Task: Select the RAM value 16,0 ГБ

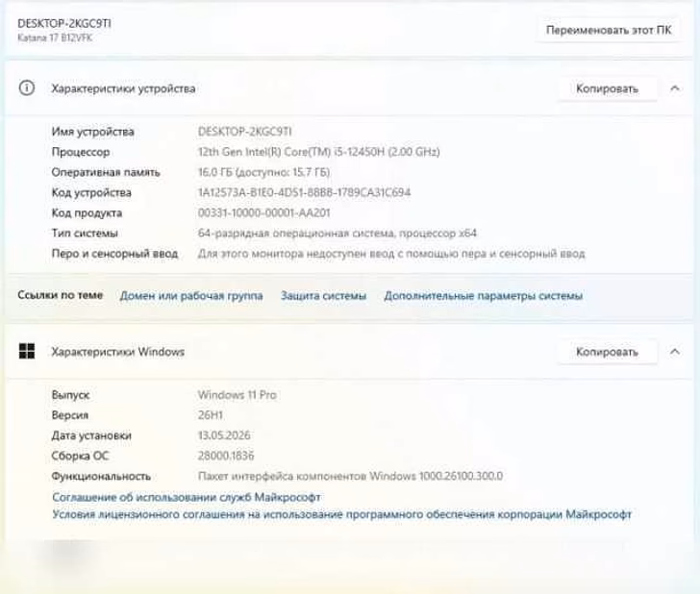Action: [x=263, y=172]
